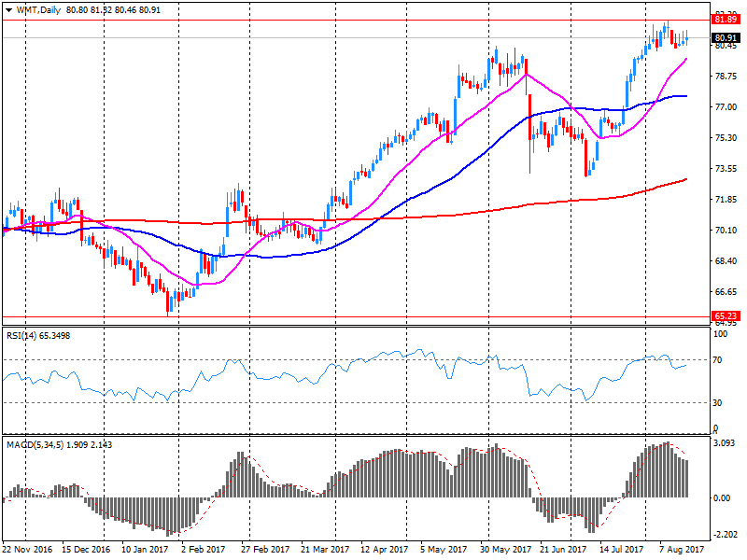The image size is (747, 560).
Task: Click the MACD scale value 3.093
Action: 725,442
